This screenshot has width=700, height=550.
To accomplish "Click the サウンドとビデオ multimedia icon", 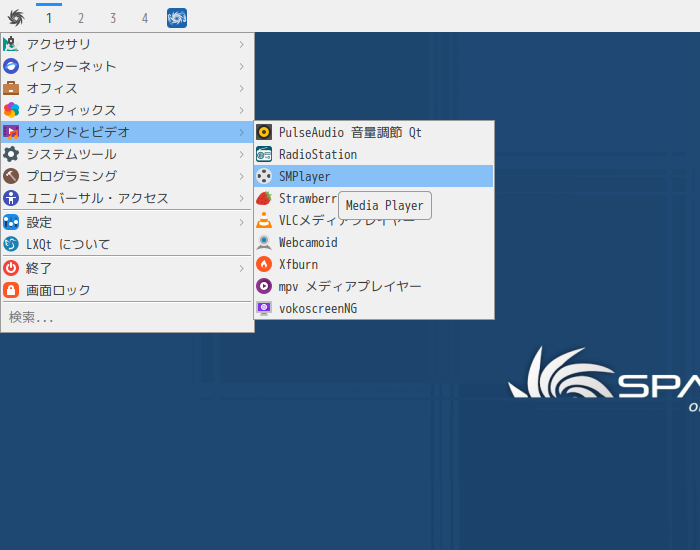I will [x=11, y=132].
